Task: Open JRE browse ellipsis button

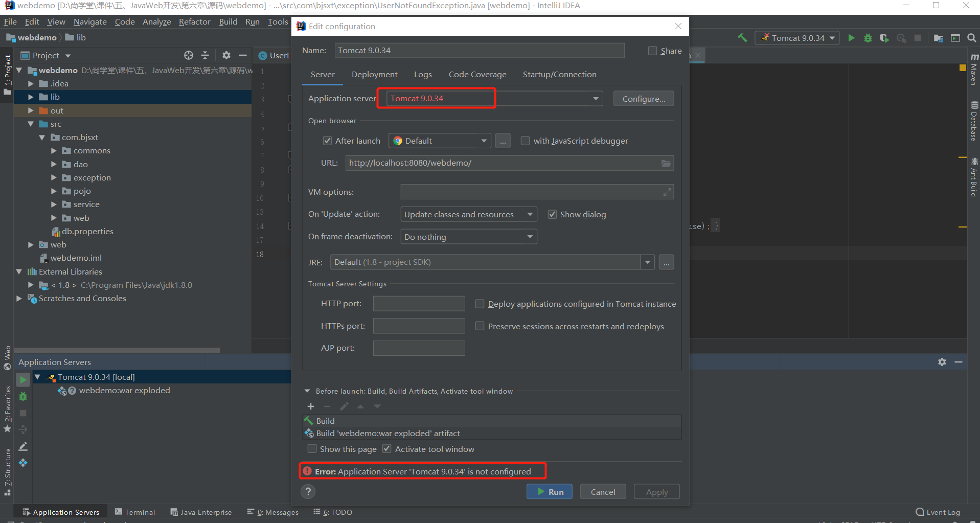Action: click(666, 262)
